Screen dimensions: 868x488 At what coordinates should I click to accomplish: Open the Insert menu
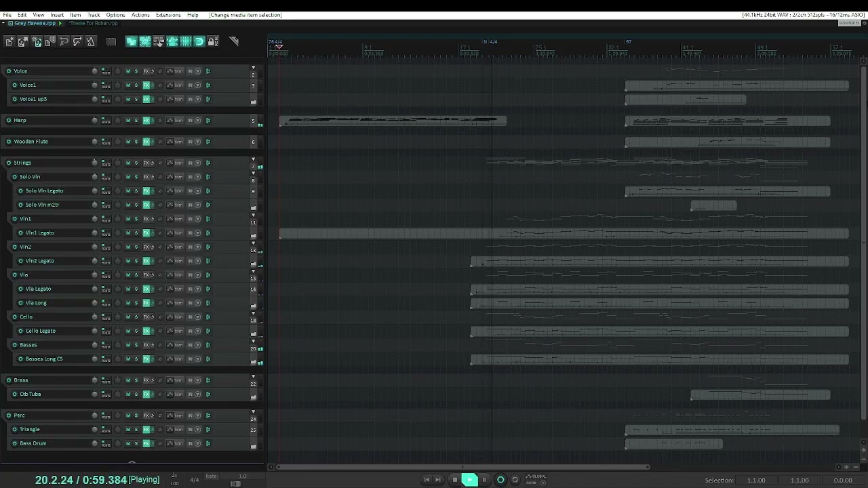57,15
